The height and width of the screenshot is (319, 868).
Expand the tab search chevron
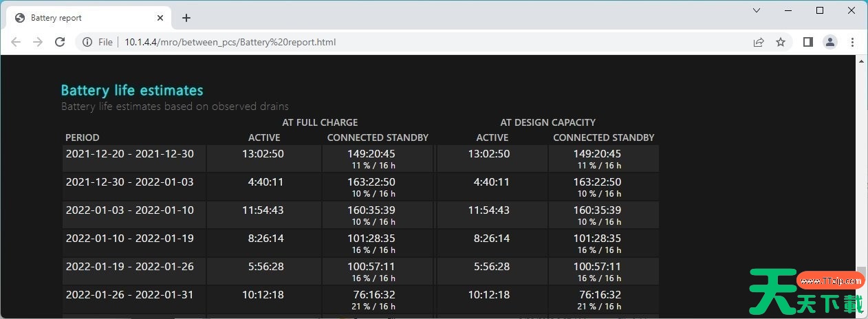(757, 10)
